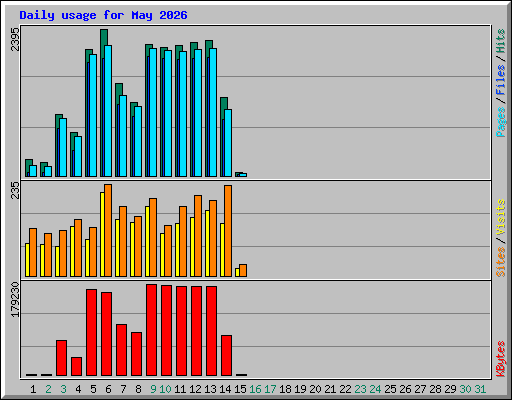Click the day 6 hits bar
This screenshot has height=400, width=512.
[104, 37]
